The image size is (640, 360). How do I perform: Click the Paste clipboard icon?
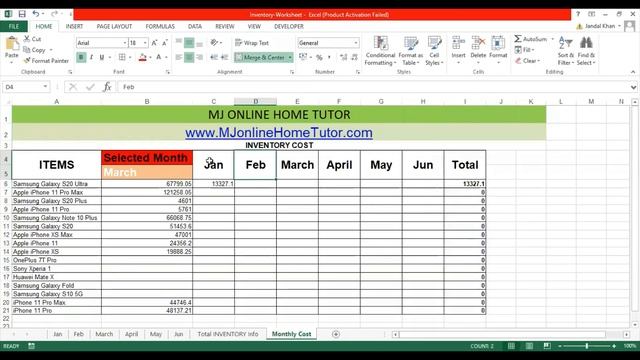click(12, 43)
